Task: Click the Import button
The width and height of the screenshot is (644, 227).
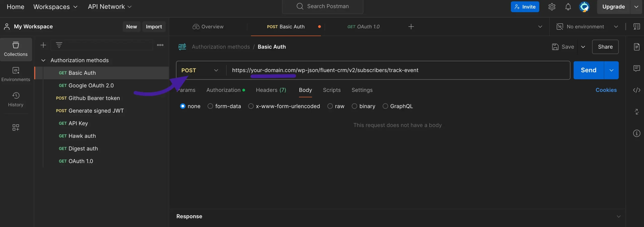Action: [x=154, y=27]
